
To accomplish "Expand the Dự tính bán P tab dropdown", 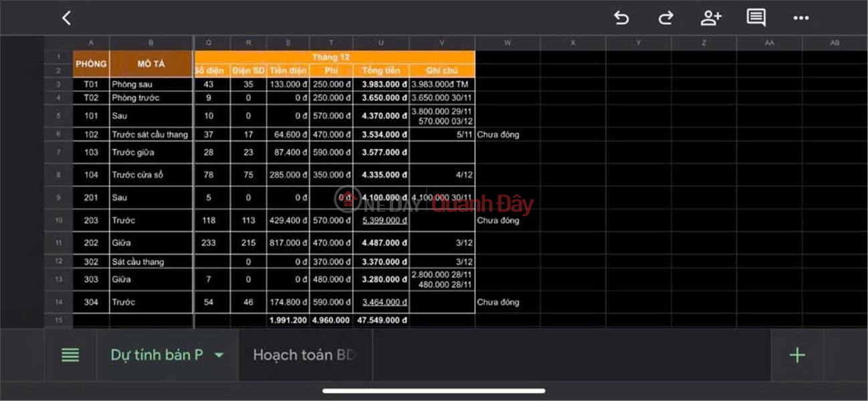I will tap(219, 355).
